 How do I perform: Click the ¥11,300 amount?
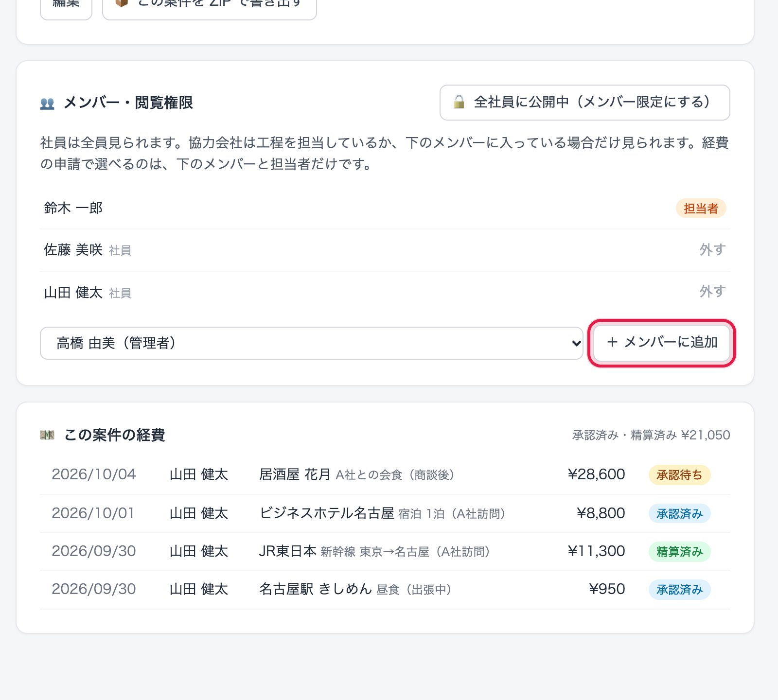pyautogui.click(x=596, y=551)
